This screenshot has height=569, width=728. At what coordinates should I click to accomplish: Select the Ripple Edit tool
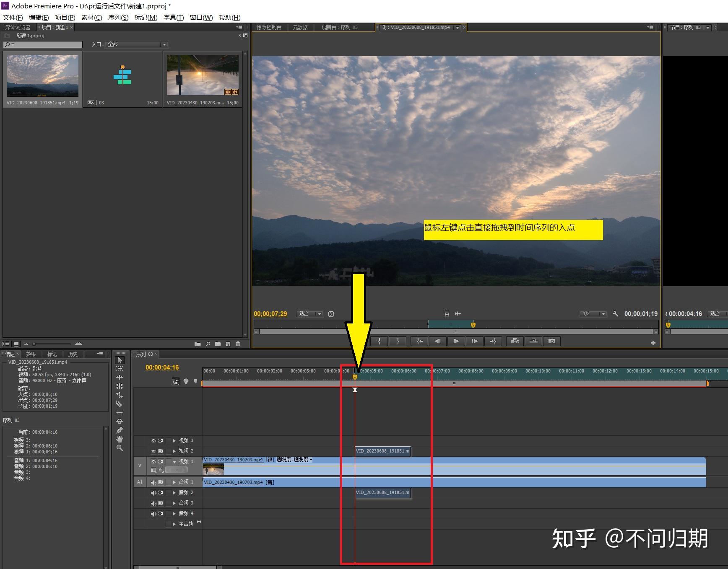(x=120, y=378)
